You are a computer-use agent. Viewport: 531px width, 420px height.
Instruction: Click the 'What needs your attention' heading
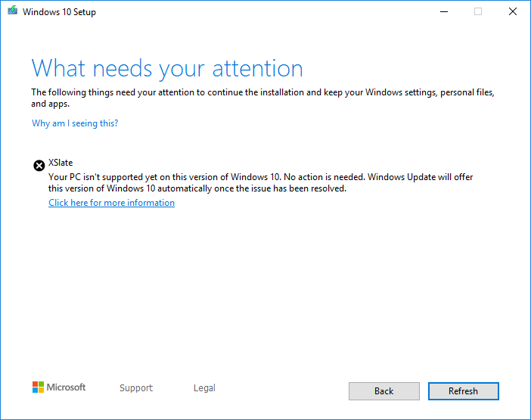(x=167, y=69)
